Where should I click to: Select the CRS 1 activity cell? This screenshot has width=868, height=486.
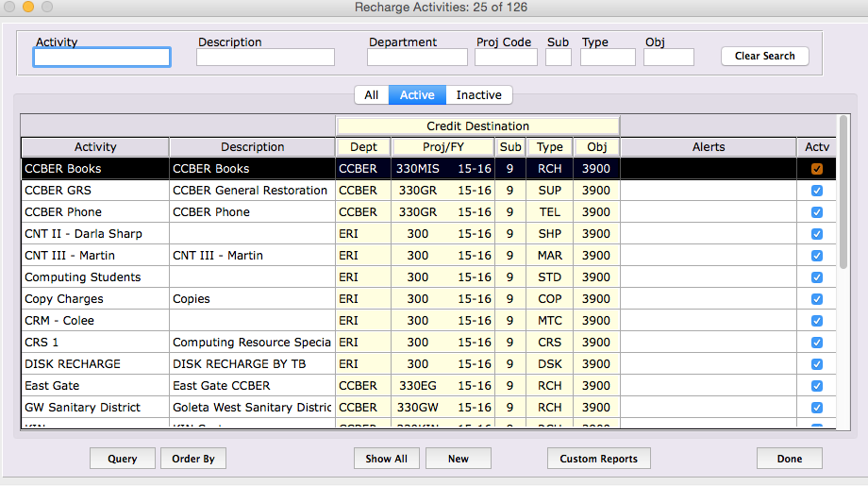tap(95, 342)
